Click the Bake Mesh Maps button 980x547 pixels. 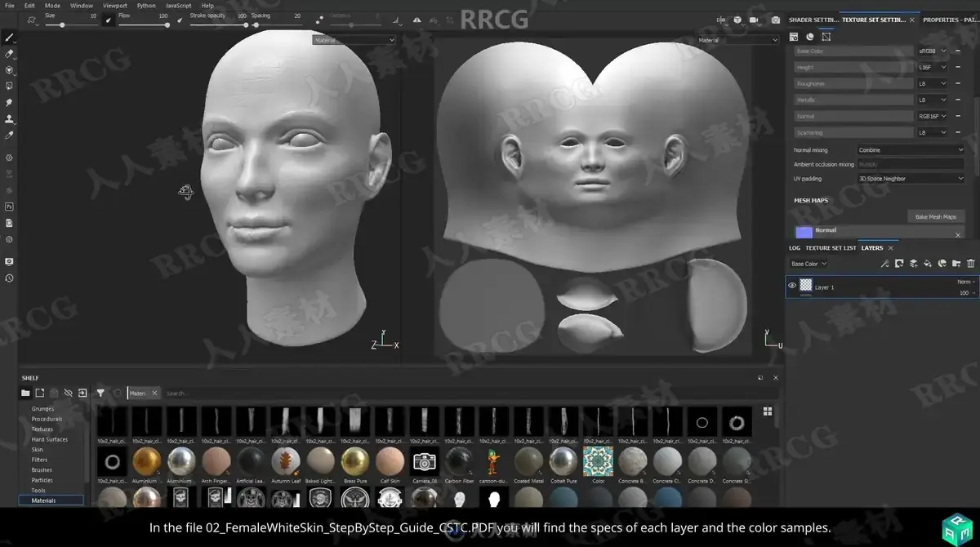point(936,216)
